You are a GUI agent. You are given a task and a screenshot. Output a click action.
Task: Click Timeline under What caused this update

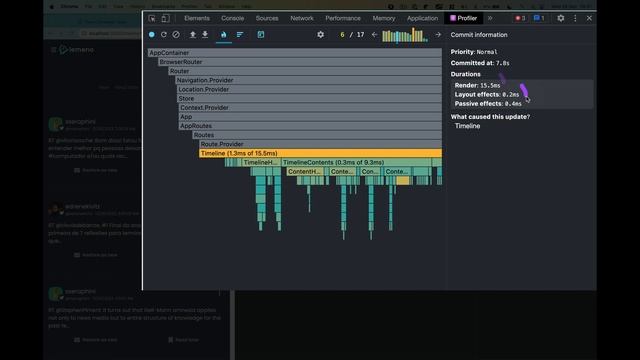(x=467, y=126)
